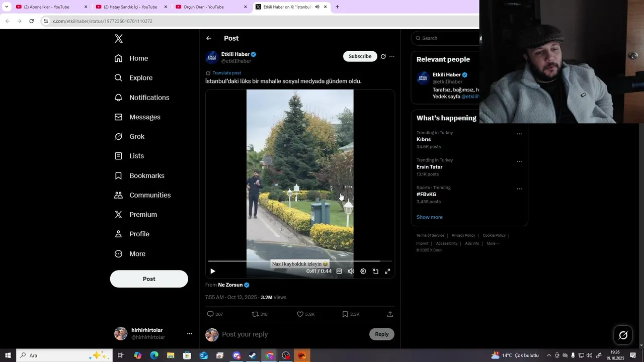
Task: Click the Subscribe button on the post
Action: tap(360, 56)
